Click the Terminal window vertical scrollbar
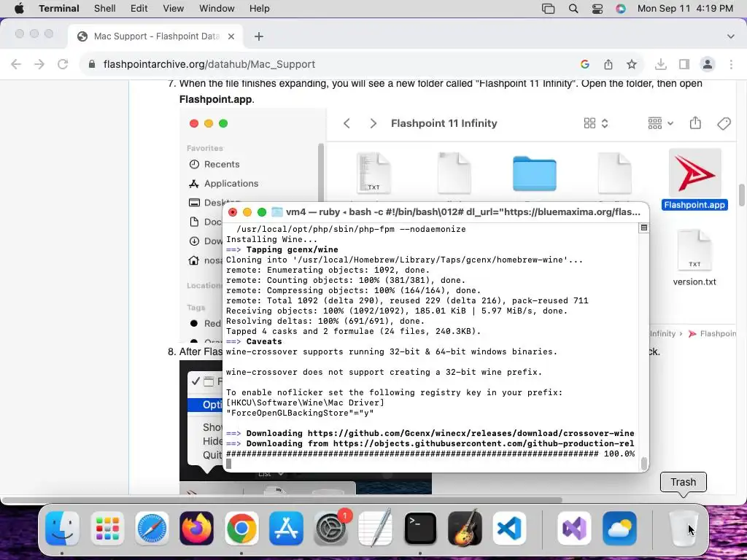Image resolution: width=747 pixels, height=560 pixels. click(x=644, y=463)
